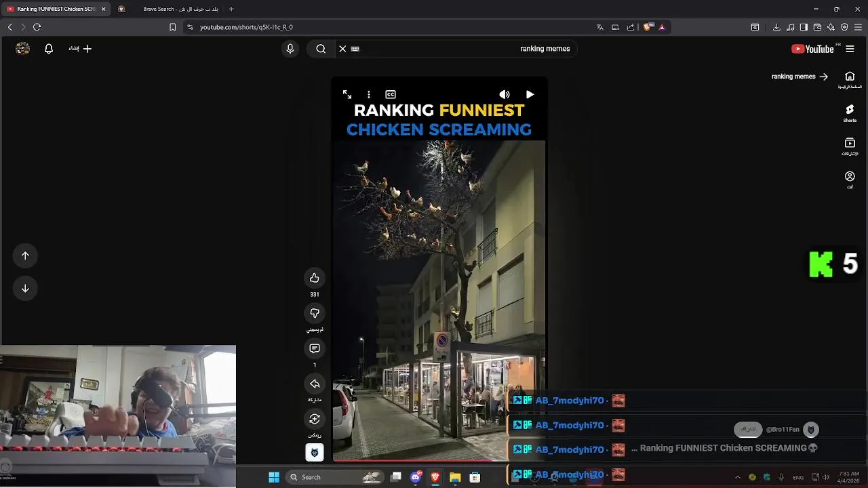This screenshot has width=868, height=488.
Task: Share the Short with the arrow icon
Action: coord(315,384)
